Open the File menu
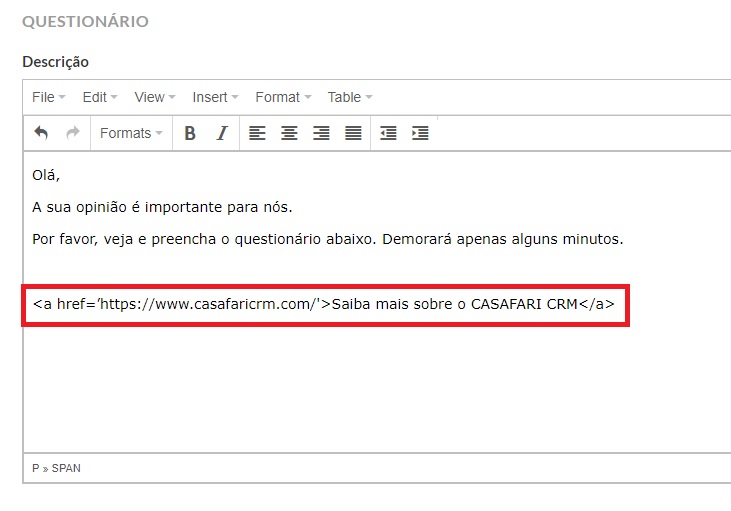 [48, 97]
